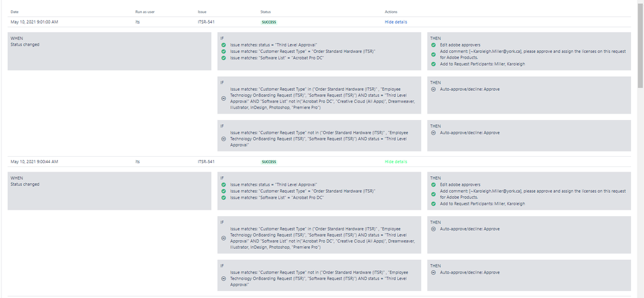Viewport: 644px width, 298px height.
Task: Click the Status column header
Action: click(266, 12)
